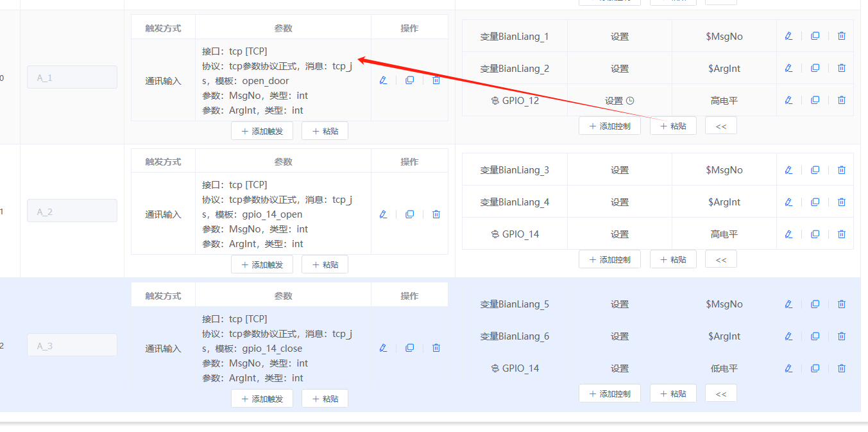Delete the gpio_14_close trigger using trash icon
The width and height of the screenshot is (868, 432).
436,347
